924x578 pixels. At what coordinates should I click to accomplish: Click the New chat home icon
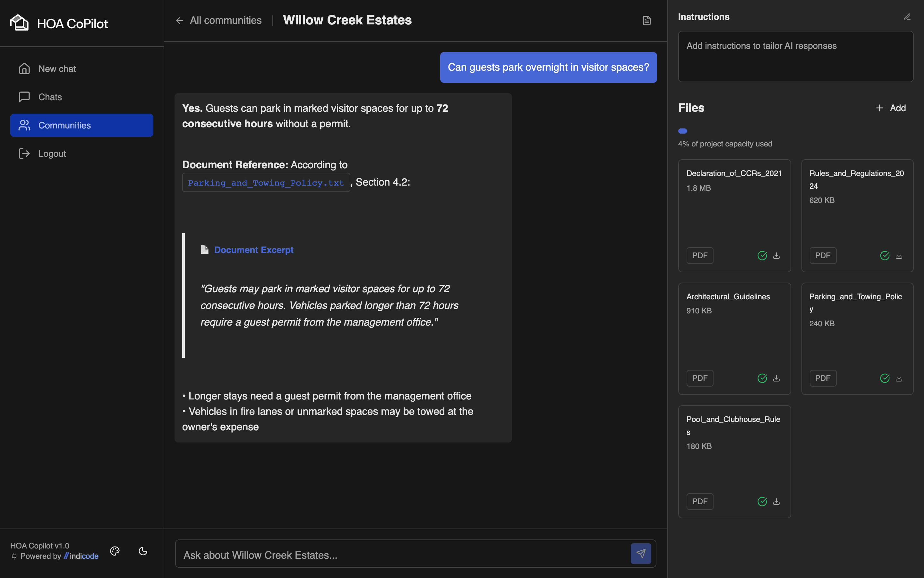point(24,69)
